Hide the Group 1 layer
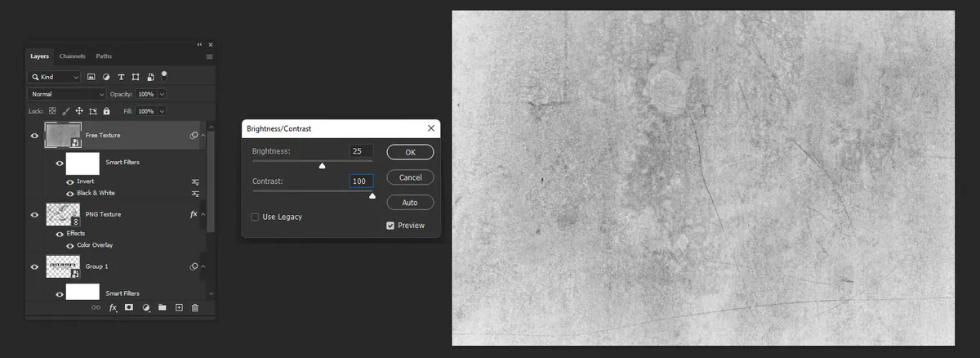 pos(34,266)
